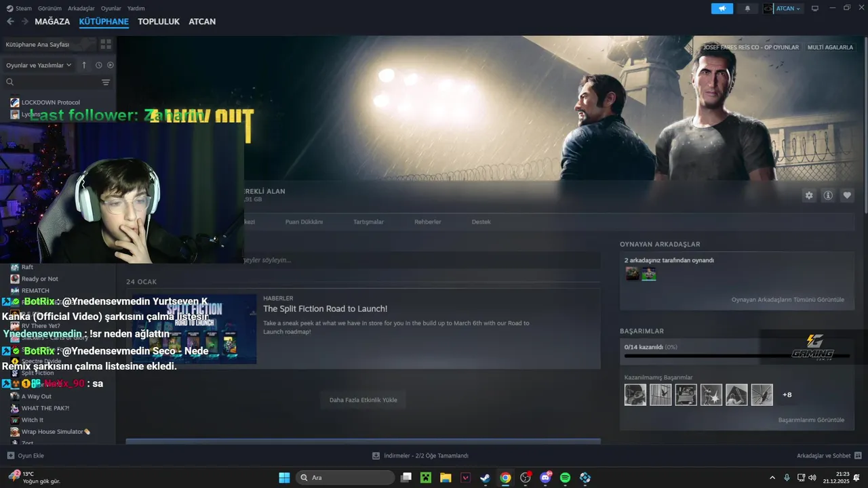Open the Görünüm menu
Image resolution: width=868 pixels, height=488 pixels.
(50, 8)
